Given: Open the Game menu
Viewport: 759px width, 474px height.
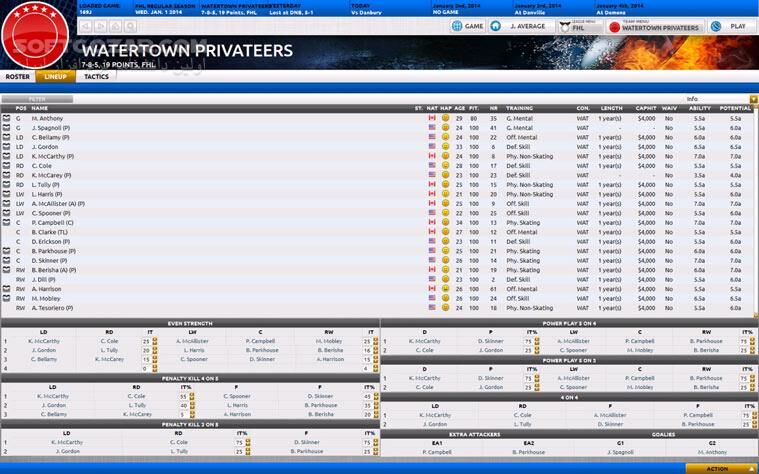Looking at the screenshot, I should [x=468, y=26].
